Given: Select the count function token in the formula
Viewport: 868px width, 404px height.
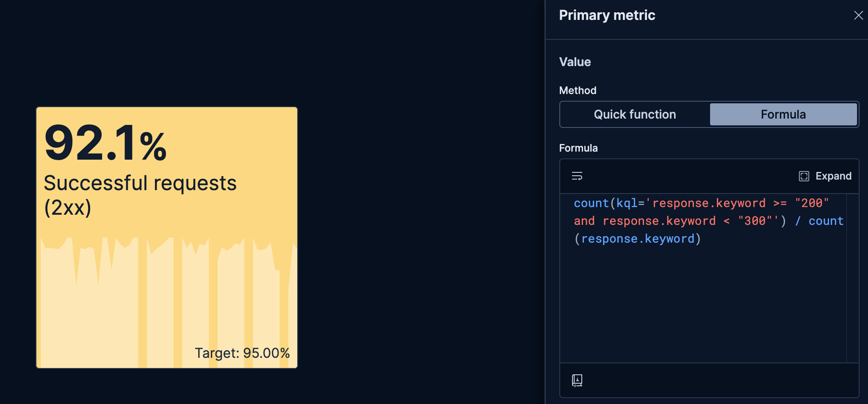Looking at the screenshot, I should [591, 203].
